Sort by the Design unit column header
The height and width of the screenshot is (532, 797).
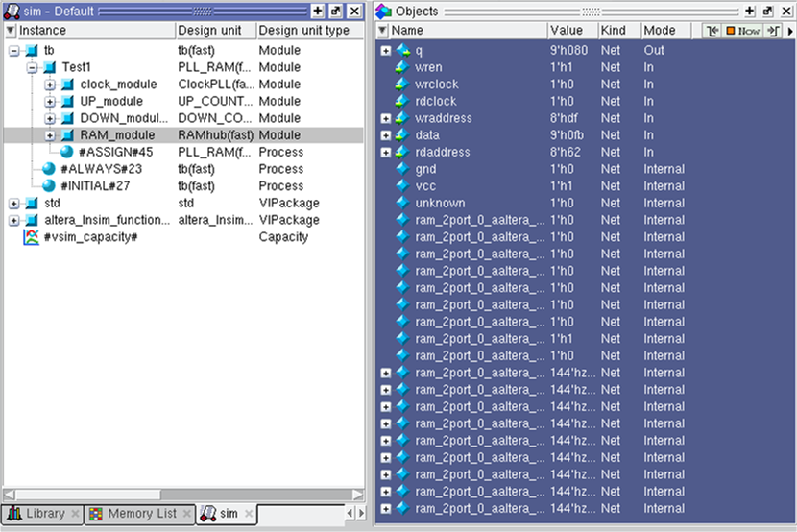pyautogui.click(x=215, y=31)
